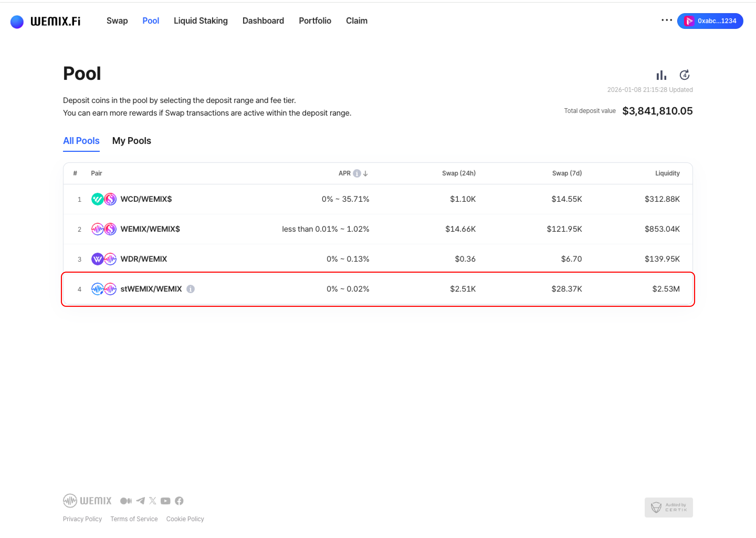Click info icon next to stWEMIX/WEMIX
Viewport: 756px width, 538px height.
[x=190, y=289]
